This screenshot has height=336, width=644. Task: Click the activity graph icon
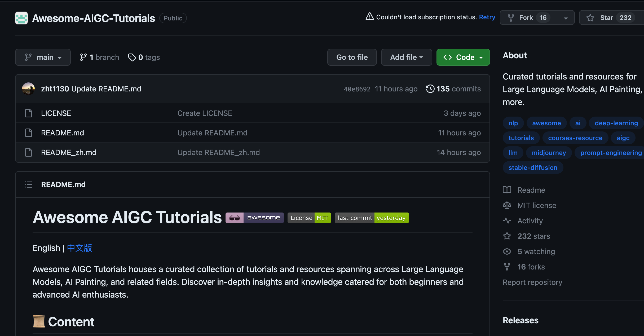click(508, 220)
